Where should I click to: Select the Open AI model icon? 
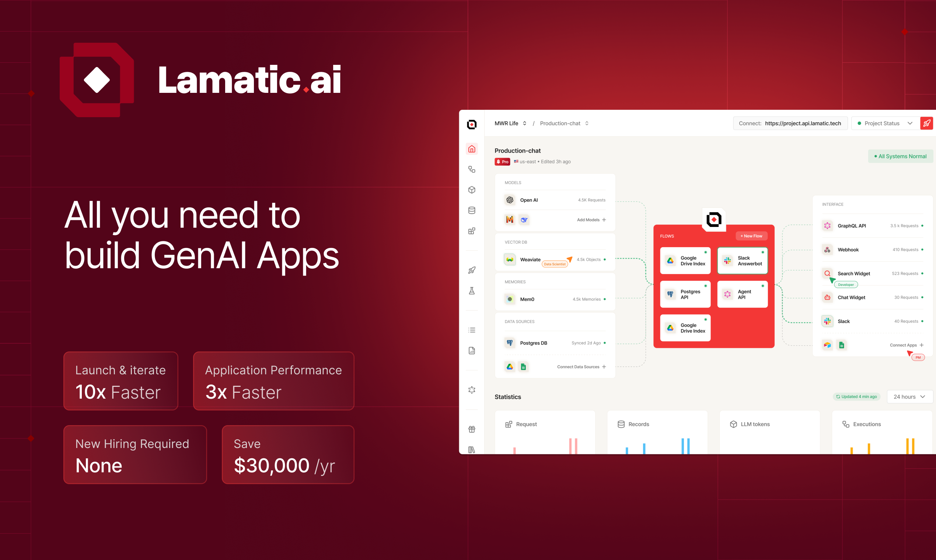[509, 200]
